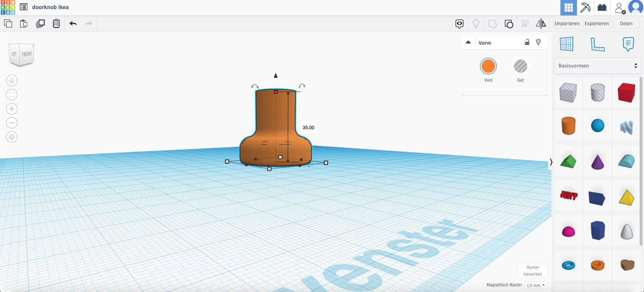Set shape to Vast solid color

coord(488,66)
